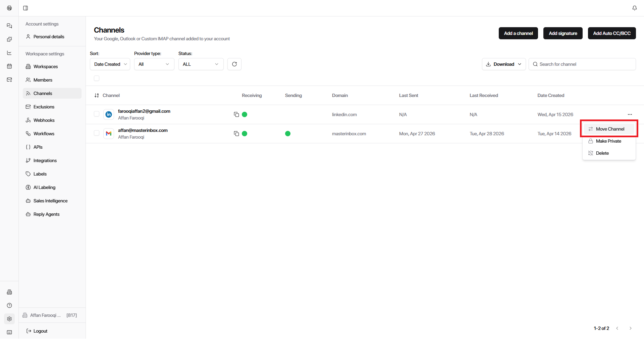Select the farooqiaffan2@gmail.com row checkbox
The width and height of the screenshot is (644, 343).
coord(97,114)
